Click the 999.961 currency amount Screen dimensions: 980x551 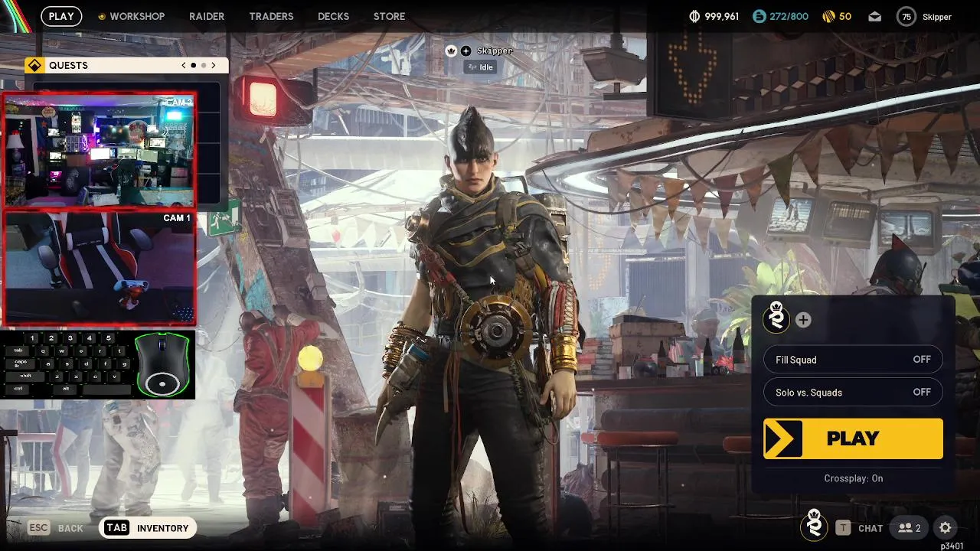tap(722, 16)
